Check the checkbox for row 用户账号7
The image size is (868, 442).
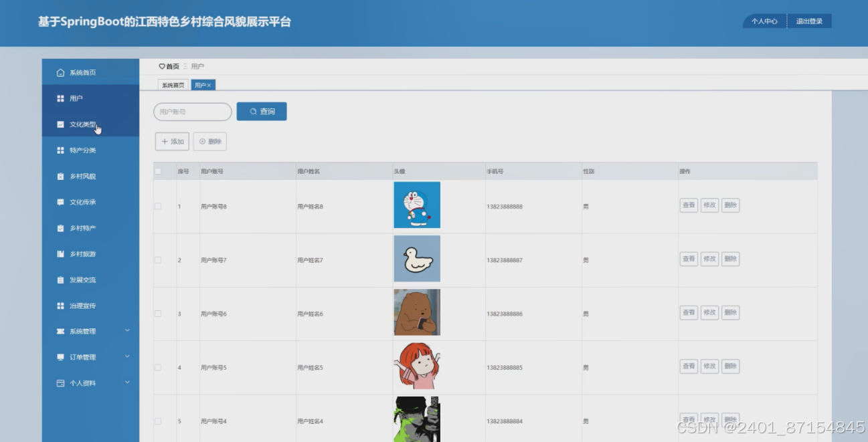point(158,259)
